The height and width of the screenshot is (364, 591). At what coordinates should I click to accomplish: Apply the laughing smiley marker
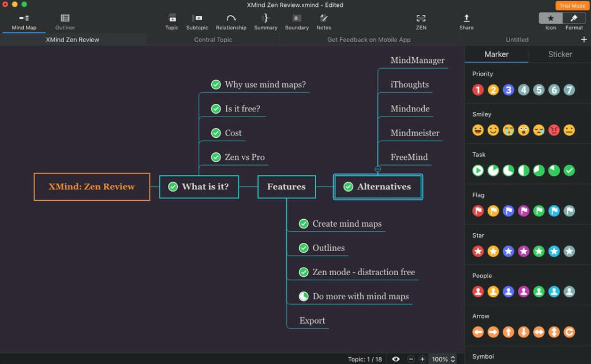(478, 130)
